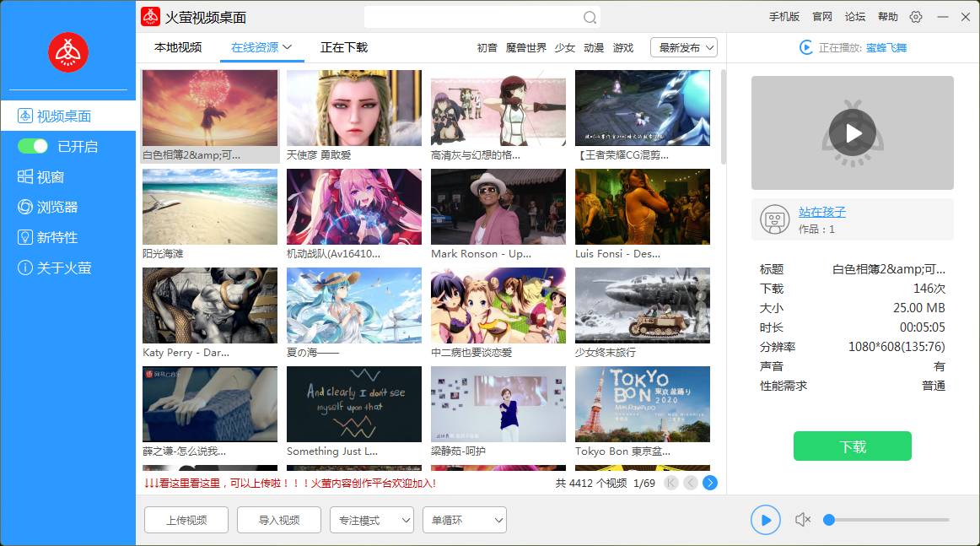Image resolution: width=980 pixels, height=546 pixels.
Task: Open the 站在孩子 author link
Action: point(822,212)
